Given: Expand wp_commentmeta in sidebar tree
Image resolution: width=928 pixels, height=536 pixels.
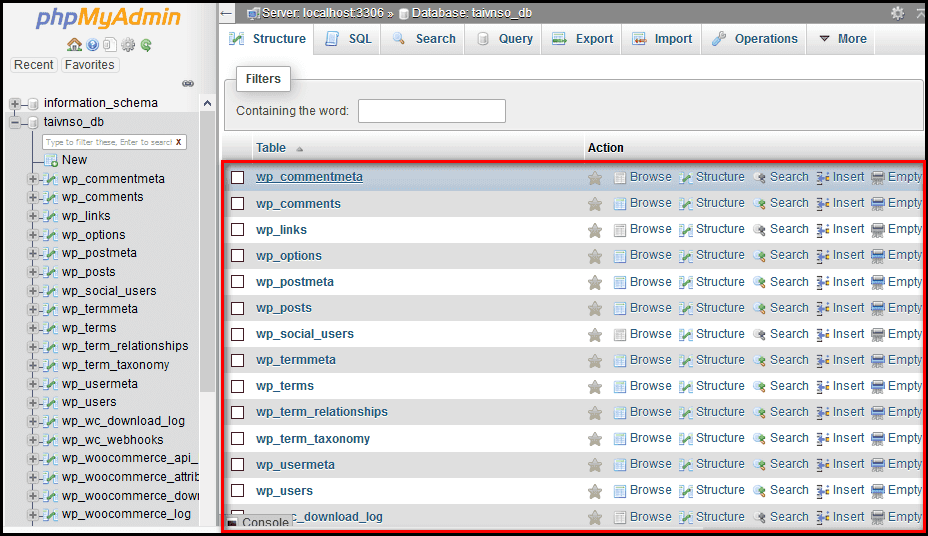Looking at the screenshot, I should click(x=33, y=179).
